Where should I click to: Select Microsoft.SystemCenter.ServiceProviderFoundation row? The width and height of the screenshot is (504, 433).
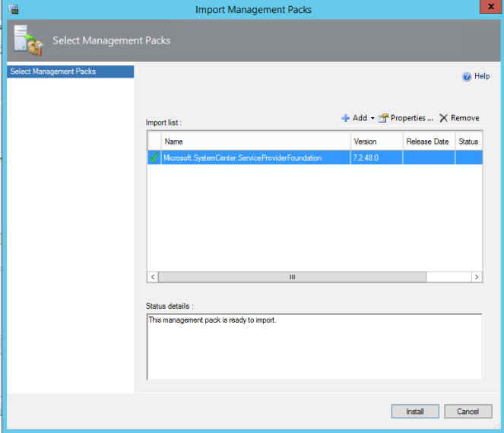pyautogui.click(x=243, y=158)
